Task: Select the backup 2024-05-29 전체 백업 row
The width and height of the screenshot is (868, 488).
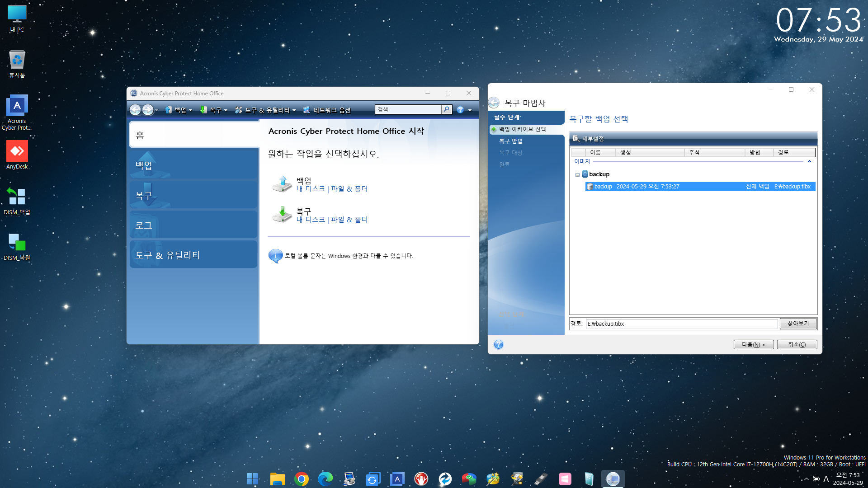Action: 700,187
